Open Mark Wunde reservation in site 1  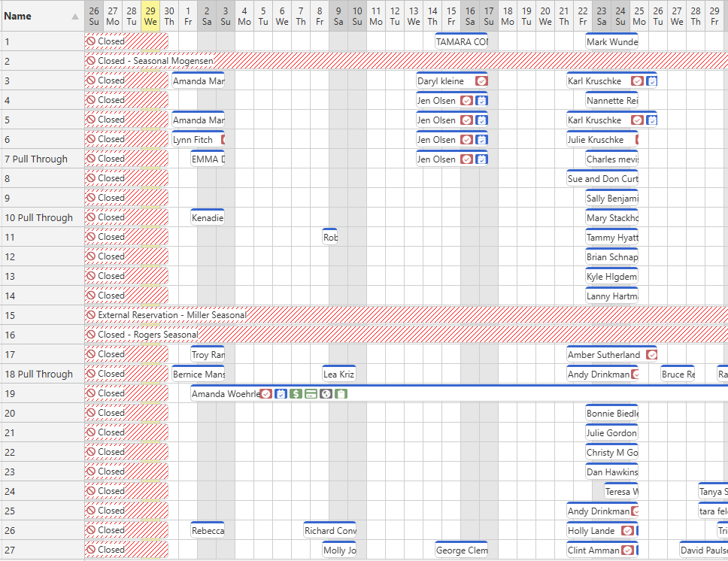coord(612,42)
